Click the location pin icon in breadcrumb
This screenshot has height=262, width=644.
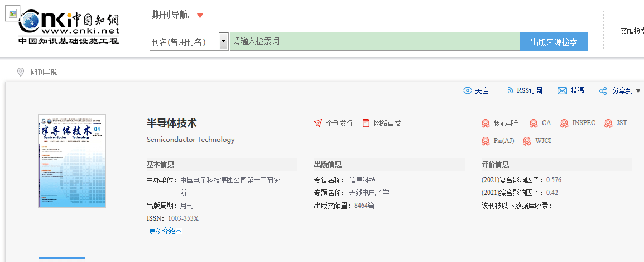coord(21,73)
